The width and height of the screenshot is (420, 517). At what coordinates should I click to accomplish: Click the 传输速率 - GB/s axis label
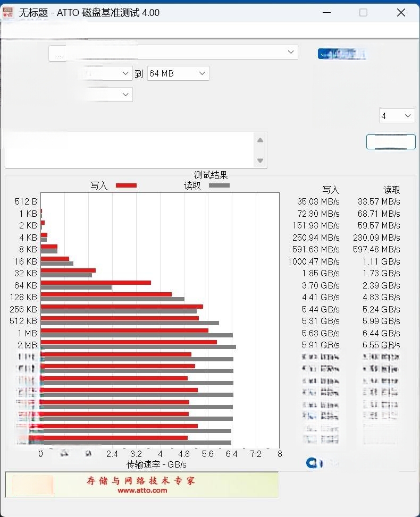156,464
